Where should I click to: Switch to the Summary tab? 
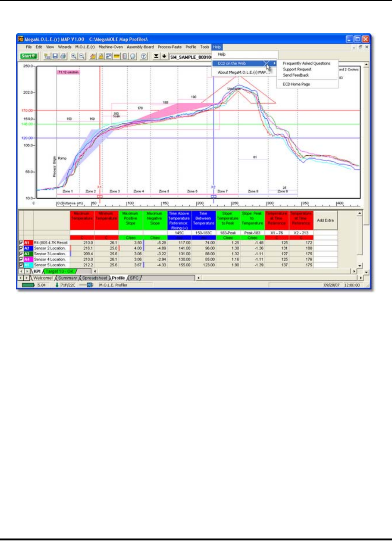coord(67,278)
